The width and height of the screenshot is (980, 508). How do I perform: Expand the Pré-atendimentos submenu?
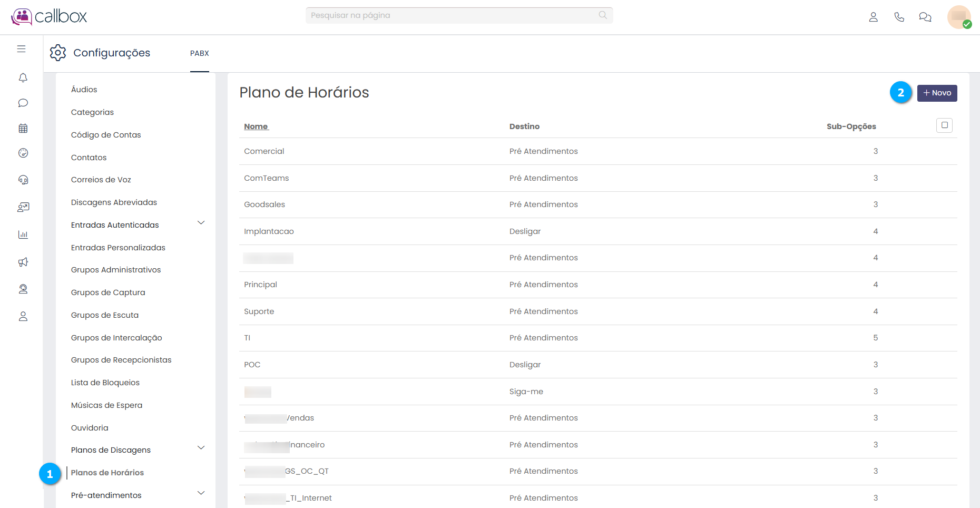tap(201, 493)
